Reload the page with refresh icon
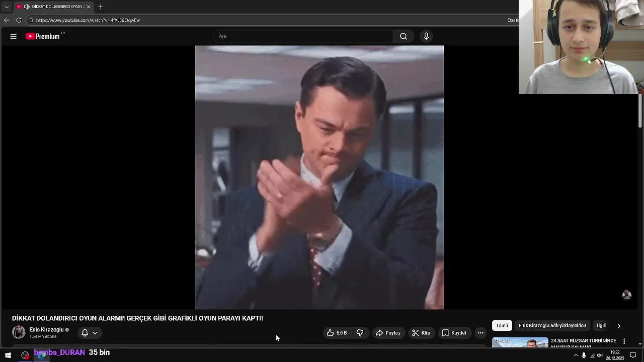Screen dimensions: 644x362 coord(19,20)
